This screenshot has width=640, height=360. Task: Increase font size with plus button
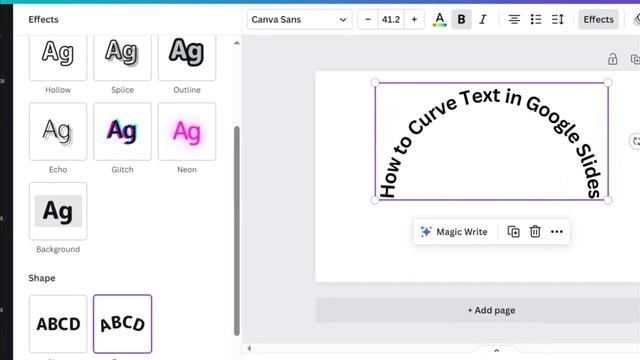click(x=414, y=20)
